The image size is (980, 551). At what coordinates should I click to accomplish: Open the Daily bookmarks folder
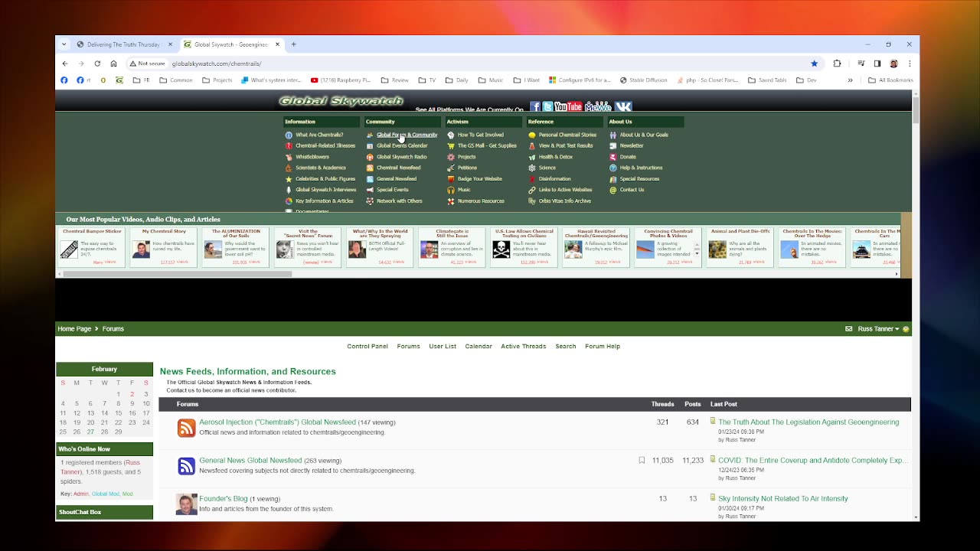(x=456, y=80)
